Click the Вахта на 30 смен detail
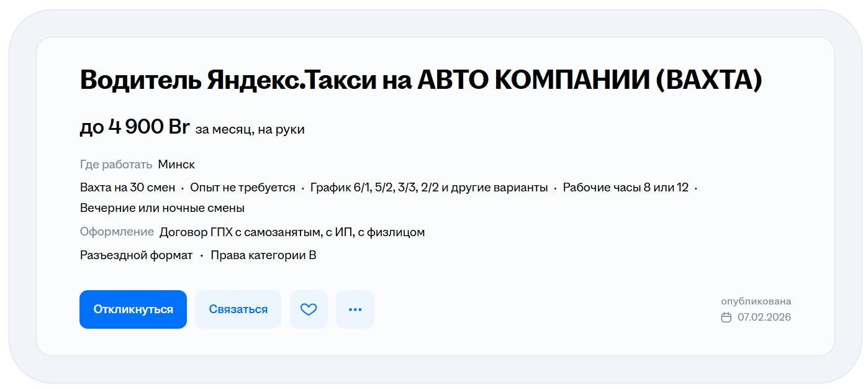The height and width of the screenshot is (389, 868). point(127,188)
